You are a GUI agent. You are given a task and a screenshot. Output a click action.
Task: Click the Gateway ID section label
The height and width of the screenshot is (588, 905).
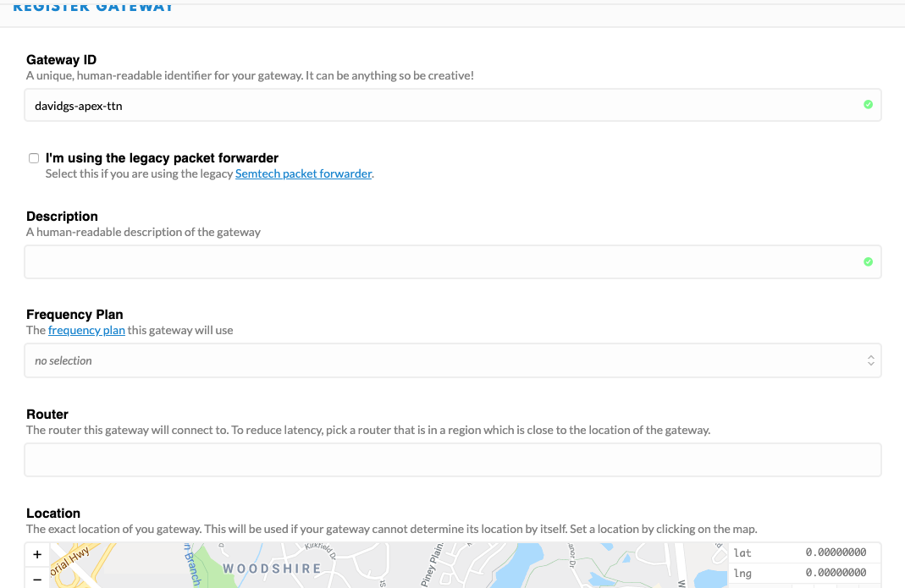(61, 60)
